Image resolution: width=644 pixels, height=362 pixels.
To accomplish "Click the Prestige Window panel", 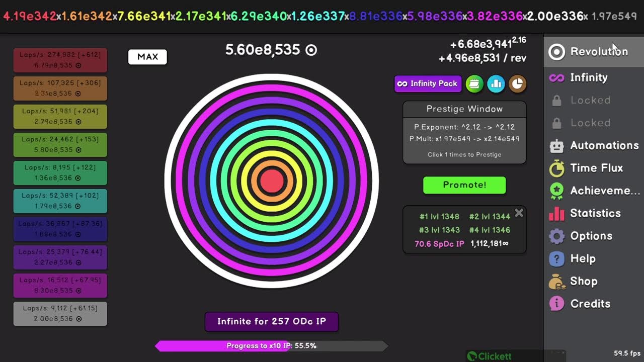I will [464, 132].
